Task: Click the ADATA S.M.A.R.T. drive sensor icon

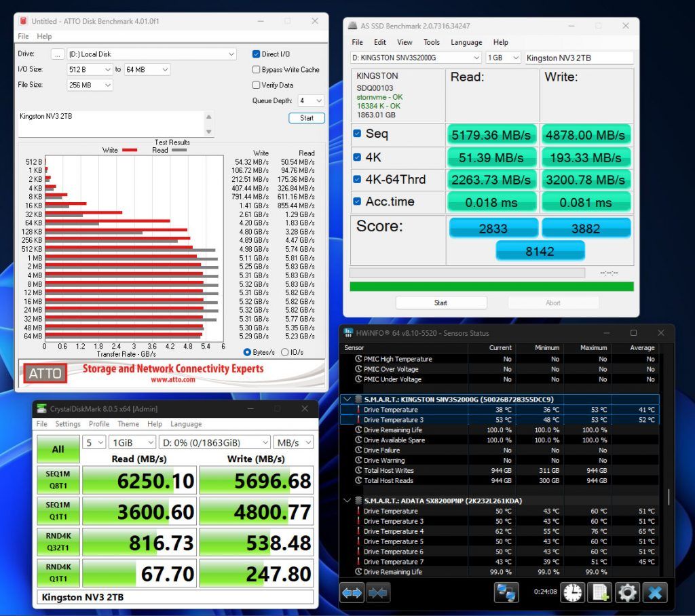Action: [x=358, y=501]
